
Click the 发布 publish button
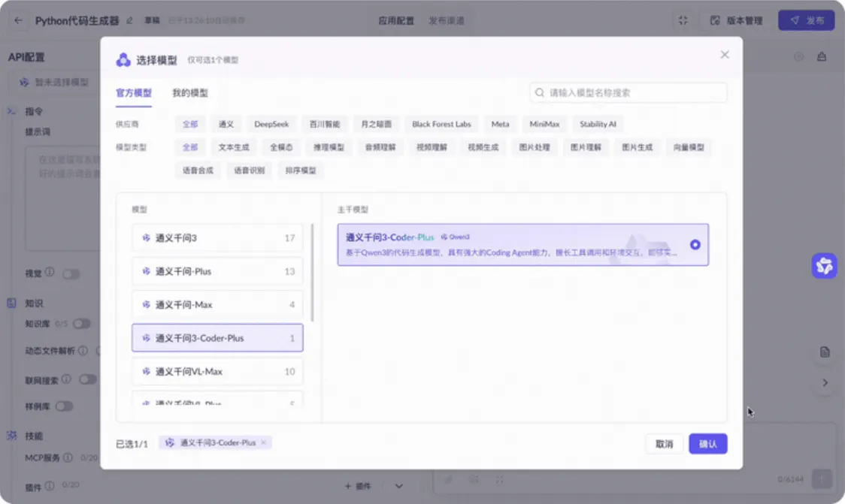(806, 20)
